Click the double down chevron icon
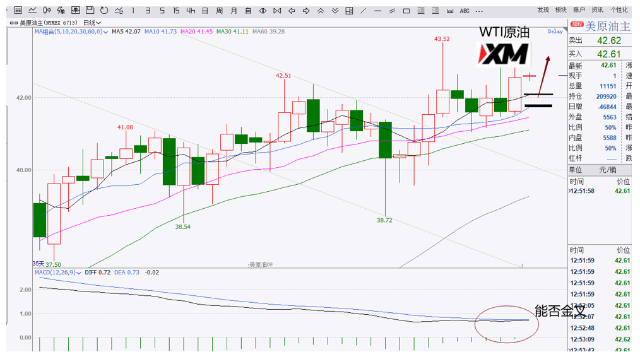The image size is (640, 364). (x=335, y=11)
